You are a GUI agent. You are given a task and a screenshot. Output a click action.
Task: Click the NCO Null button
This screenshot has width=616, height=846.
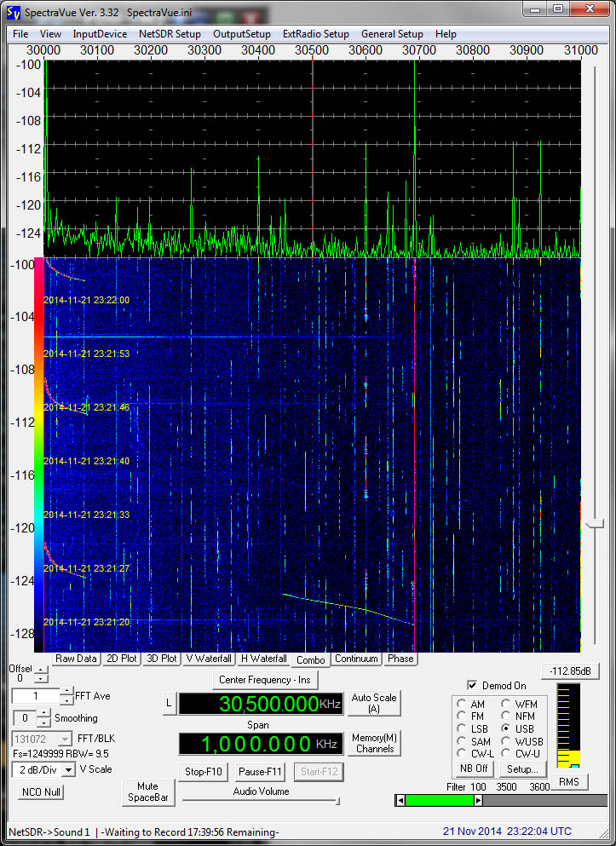[x=41, y=792]
